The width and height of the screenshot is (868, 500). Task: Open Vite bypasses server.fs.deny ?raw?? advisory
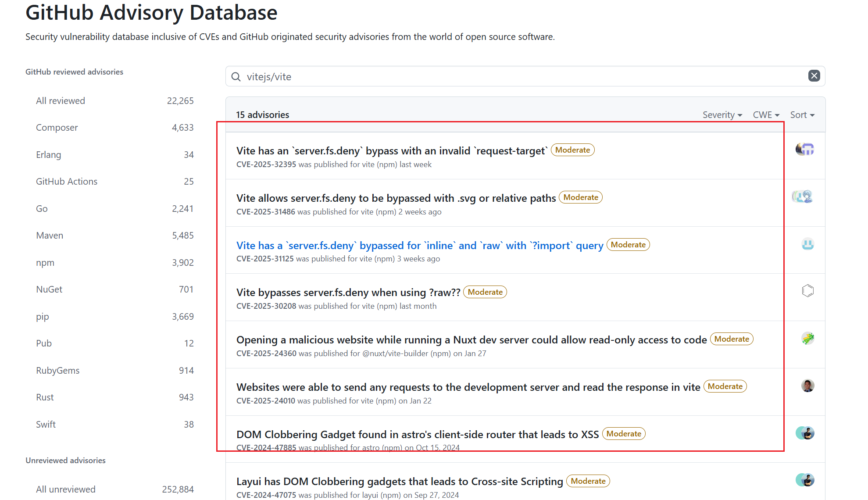[348, 293]
